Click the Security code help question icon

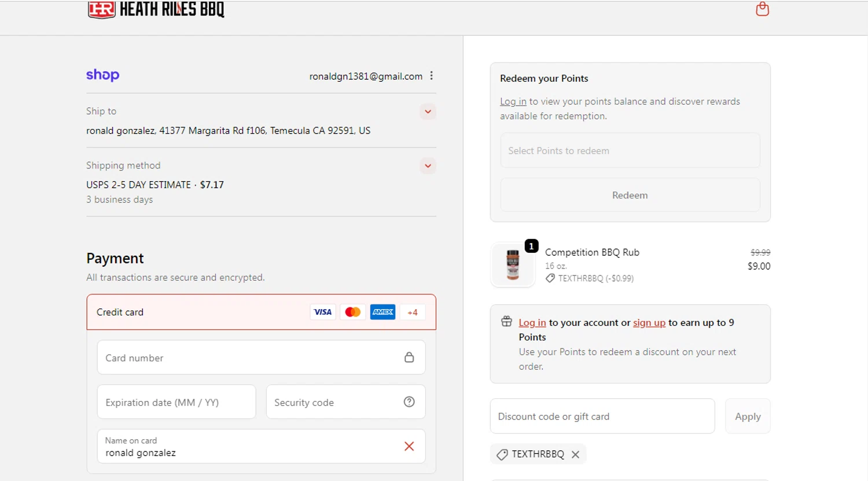pos(409,402)
